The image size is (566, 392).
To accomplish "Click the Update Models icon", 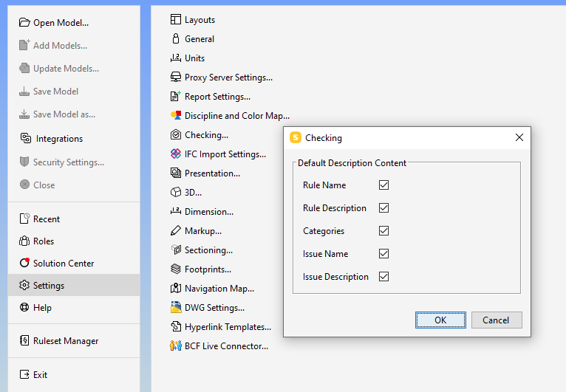I will click(24, 68).
